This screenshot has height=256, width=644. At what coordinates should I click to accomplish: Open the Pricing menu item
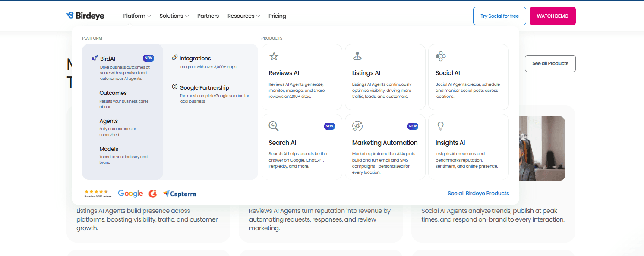277,16
